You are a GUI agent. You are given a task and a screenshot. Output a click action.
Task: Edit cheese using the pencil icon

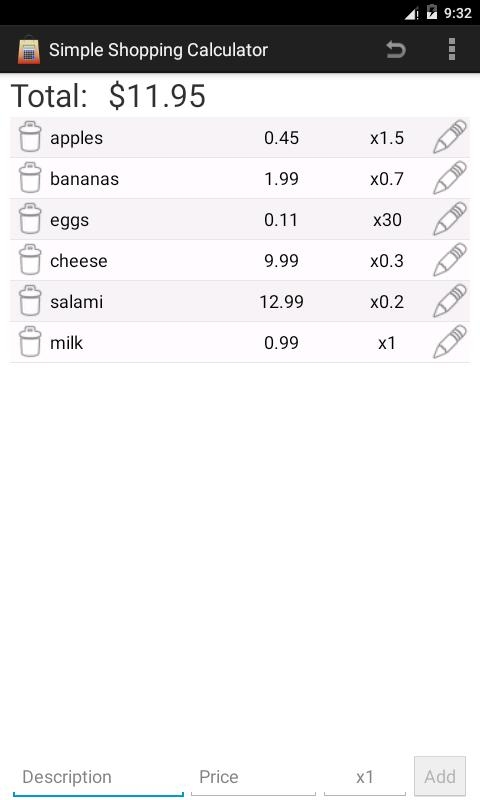449,260
